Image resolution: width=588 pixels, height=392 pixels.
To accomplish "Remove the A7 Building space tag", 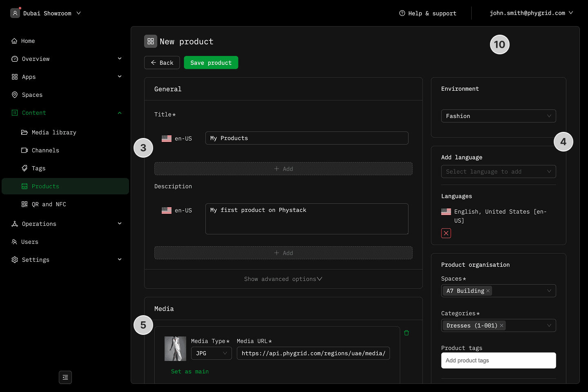I will 488,291.
